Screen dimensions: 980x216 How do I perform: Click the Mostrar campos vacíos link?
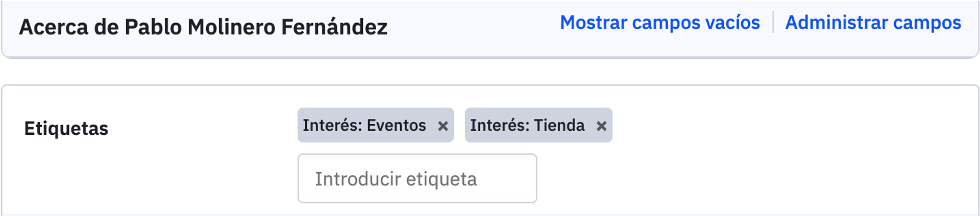[x=659, y=22]
